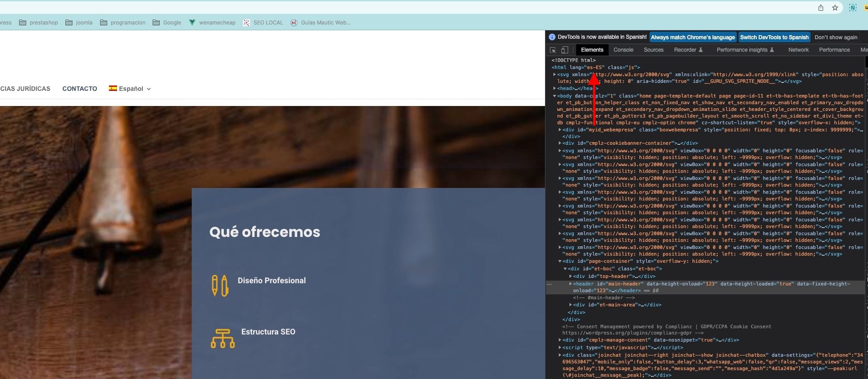Collapse the page-container div node
This screenshot has height=379, width=868.
point(560,261)
